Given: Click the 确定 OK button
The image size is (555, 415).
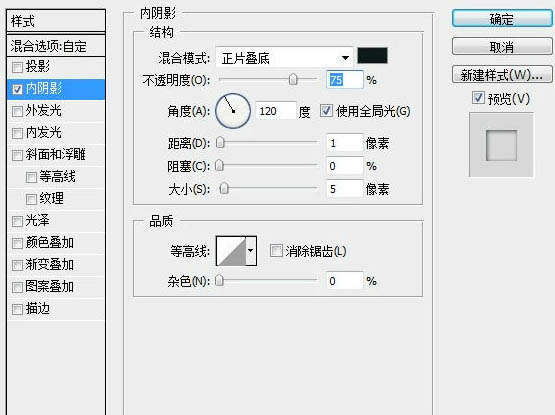Looking at the screenshot, I should coord(502,18).
